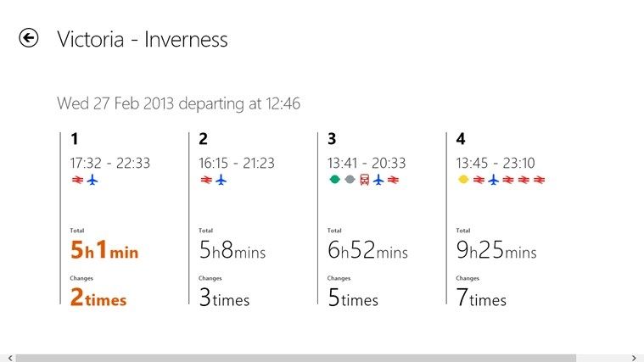The width and height of the screenshot is (644, 362).
Task: Select route 1 departing 17:32 - 22:33
Action: [110, 163]
